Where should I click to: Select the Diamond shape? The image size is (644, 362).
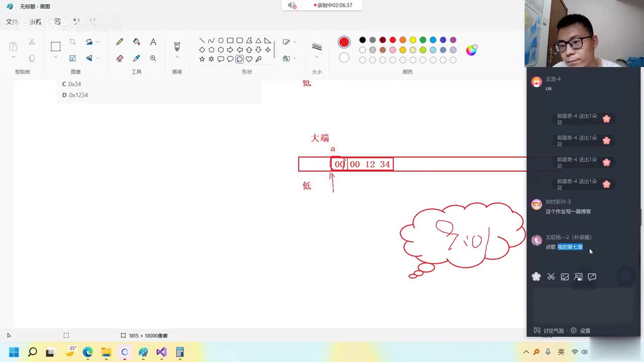pyautogui.click(x=202, y=50)
